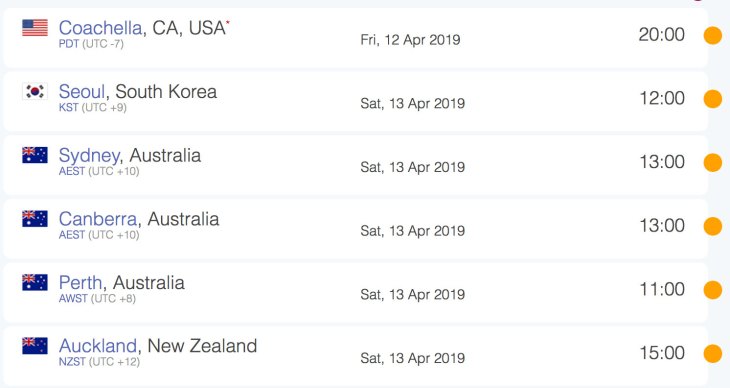Click the Australian flag beside Sydney
Screen dimensions: 730x388
35,155
